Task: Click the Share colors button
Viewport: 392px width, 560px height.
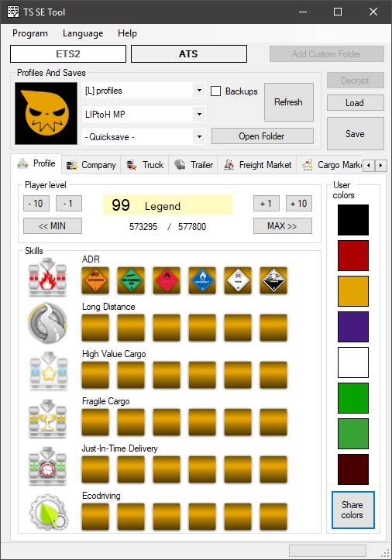Action: pyautogui.click(x=352, y=510)
